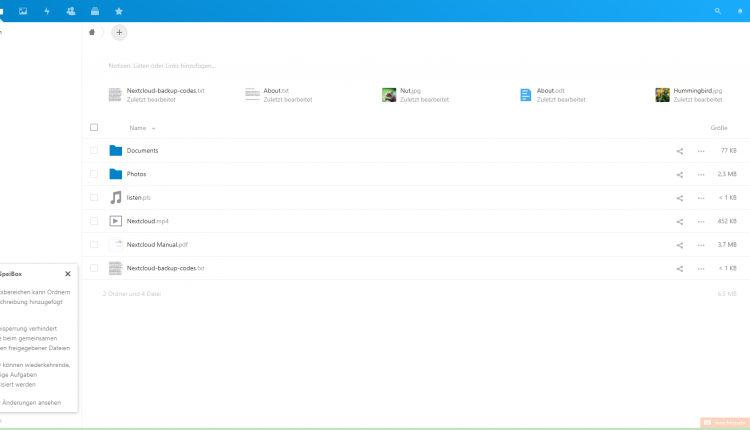The height and width of the screenshot is (430, 750).
Task: Select the Photos folder checkbox
Action: pos(94,174)
